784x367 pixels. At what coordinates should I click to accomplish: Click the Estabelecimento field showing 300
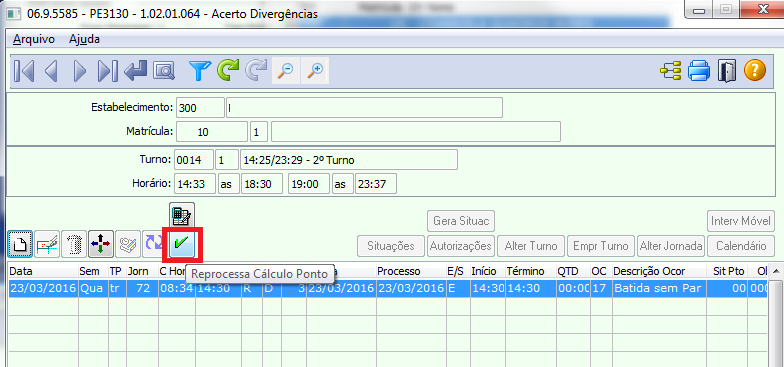point(200,108)
